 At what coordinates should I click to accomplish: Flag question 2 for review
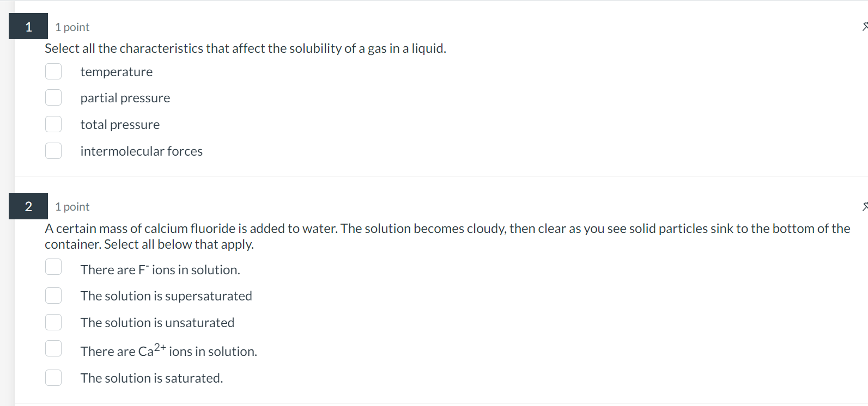tap(865, 206)
